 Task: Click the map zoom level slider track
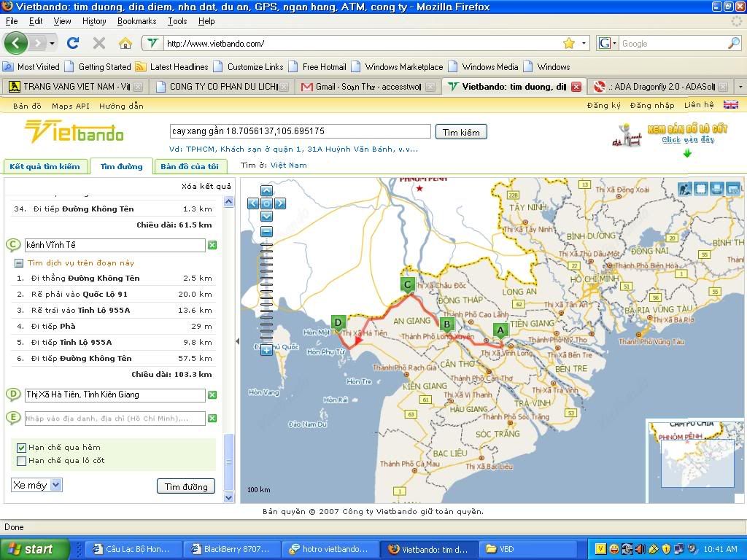[266, 290]
